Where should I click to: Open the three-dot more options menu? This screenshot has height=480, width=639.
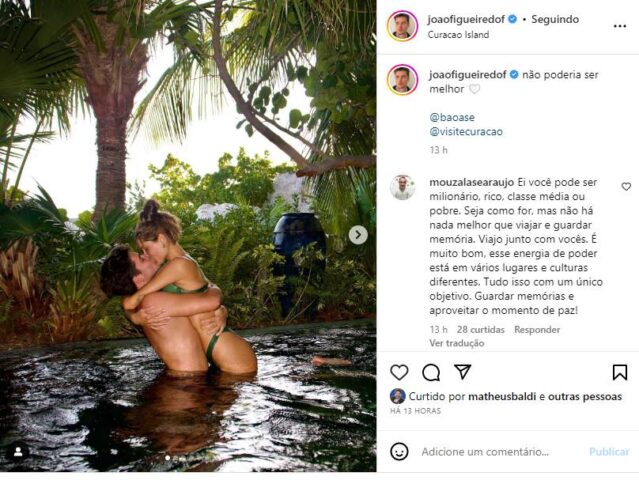[x=619, y=26]
